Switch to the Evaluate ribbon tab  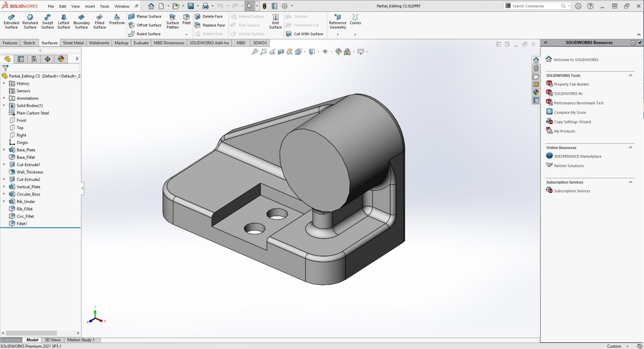coord(141,42)
